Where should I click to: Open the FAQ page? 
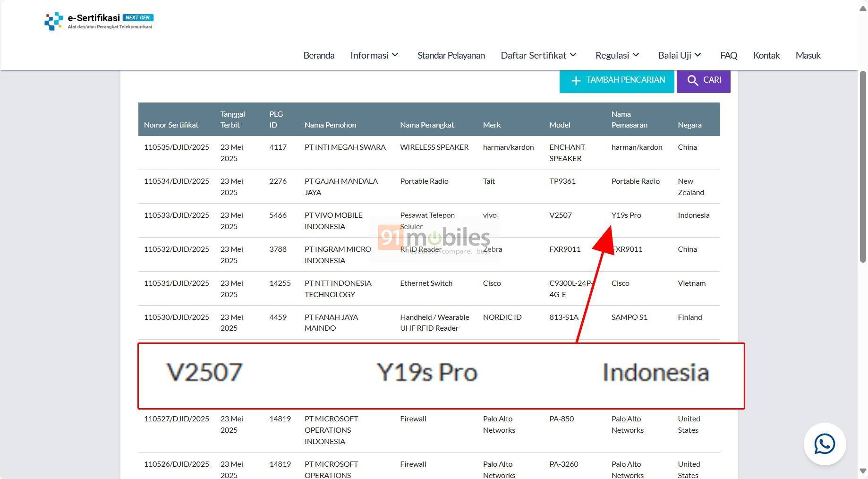point(729,55)
